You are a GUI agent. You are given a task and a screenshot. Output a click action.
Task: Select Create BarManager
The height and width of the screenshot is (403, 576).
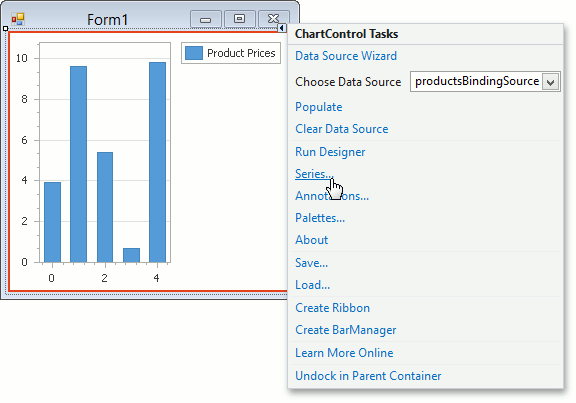pos(346,330)
